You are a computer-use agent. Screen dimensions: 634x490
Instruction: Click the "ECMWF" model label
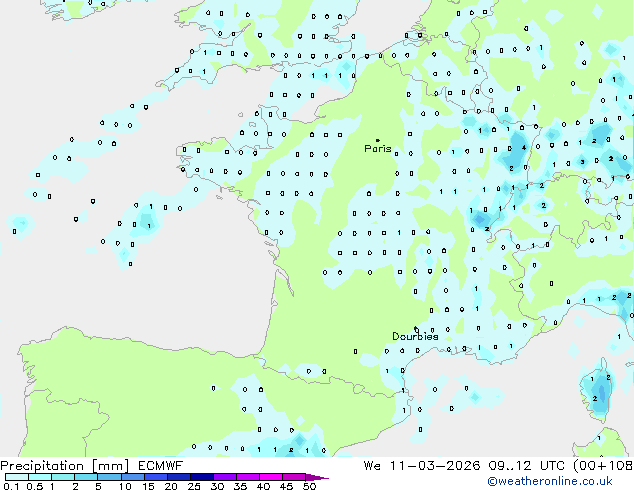pos(161,466)
